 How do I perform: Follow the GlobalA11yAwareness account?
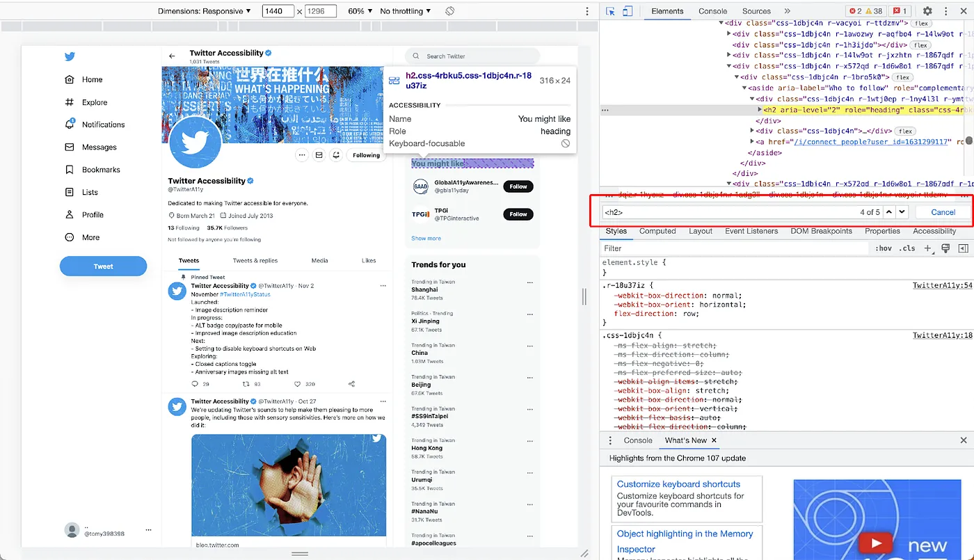click(518, 186)
